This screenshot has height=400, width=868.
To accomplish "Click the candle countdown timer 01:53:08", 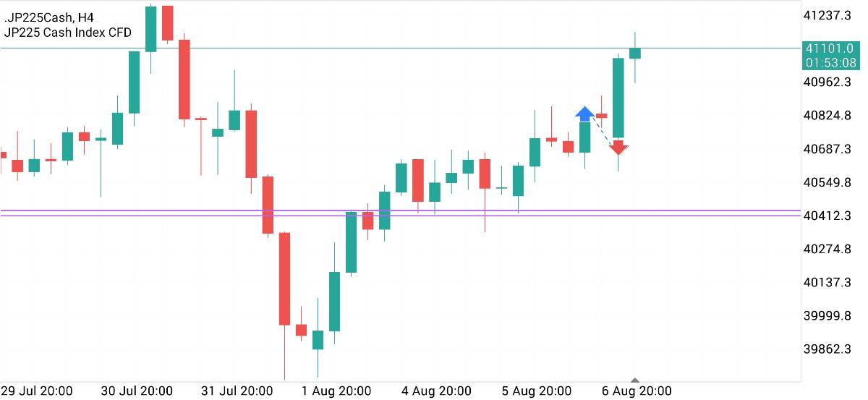I will (x=830, y=63).
